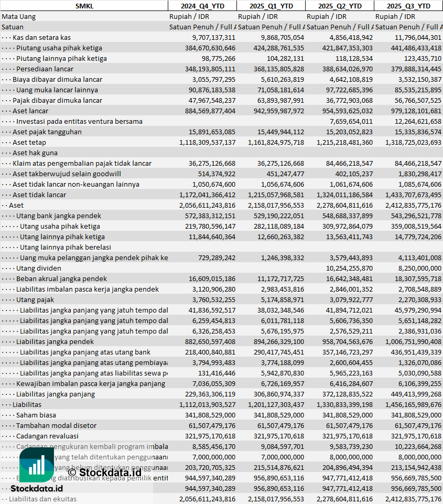Click the 'Mata Uang' row label

tap(19, 16)
